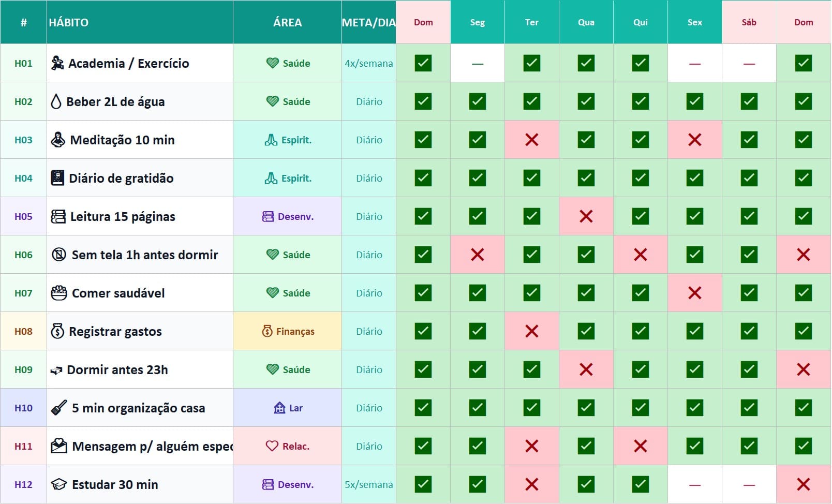
Task: Toggle the red X under Ter for Meditação
Action: pyautogui.click(x=532, y=140)
